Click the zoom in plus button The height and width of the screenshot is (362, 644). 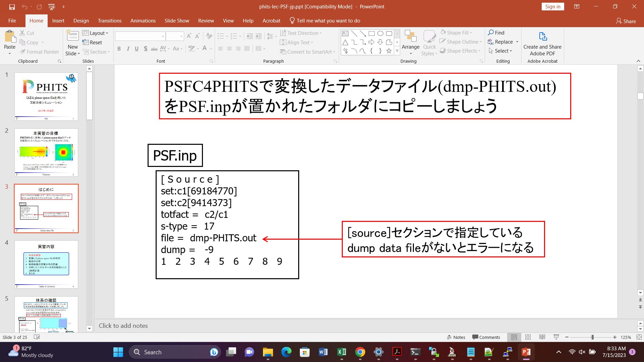point(614,337)
